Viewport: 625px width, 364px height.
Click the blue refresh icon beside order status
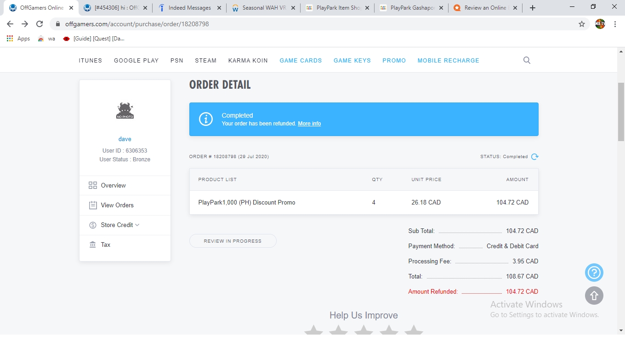[534, 156]
